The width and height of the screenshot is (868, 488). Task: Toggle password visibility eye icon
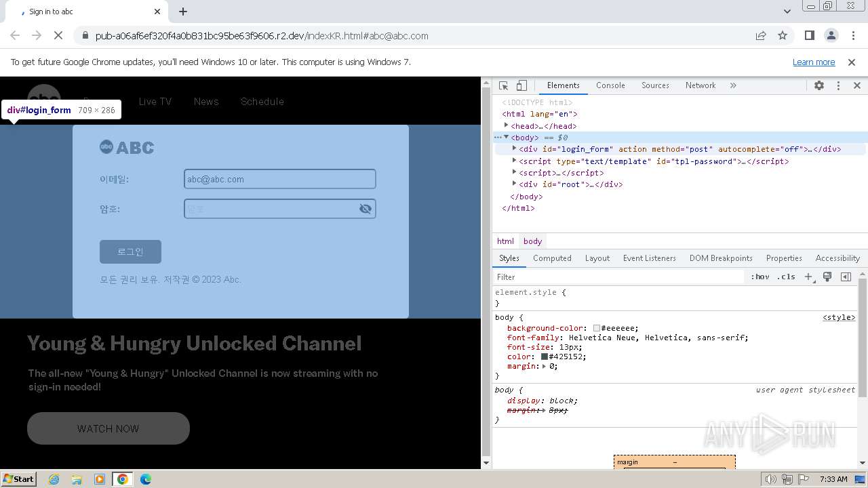pos(366,209)
